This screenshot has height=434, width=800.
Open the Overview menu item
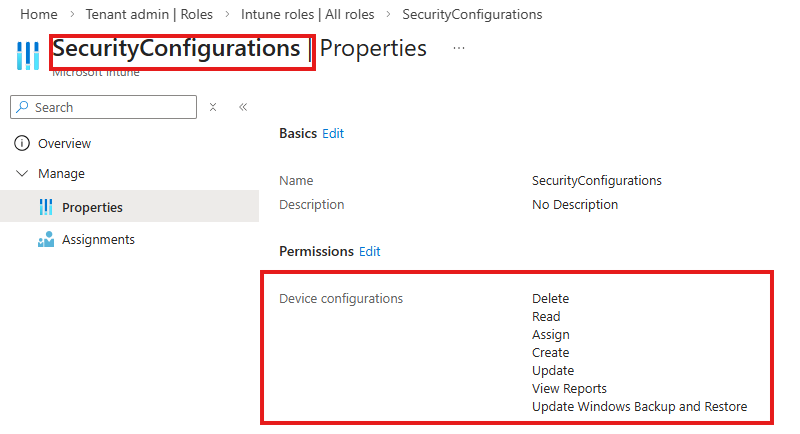64,144
